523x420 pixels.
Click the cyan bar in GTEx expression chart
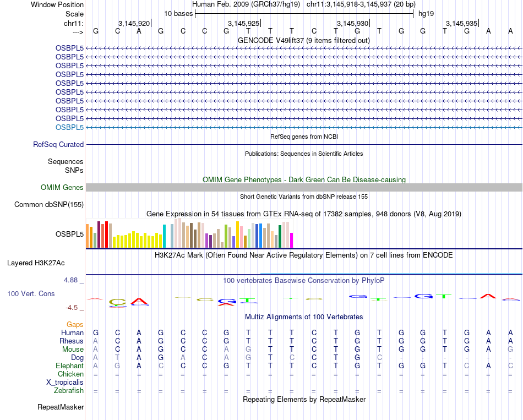tap(164, 236)
